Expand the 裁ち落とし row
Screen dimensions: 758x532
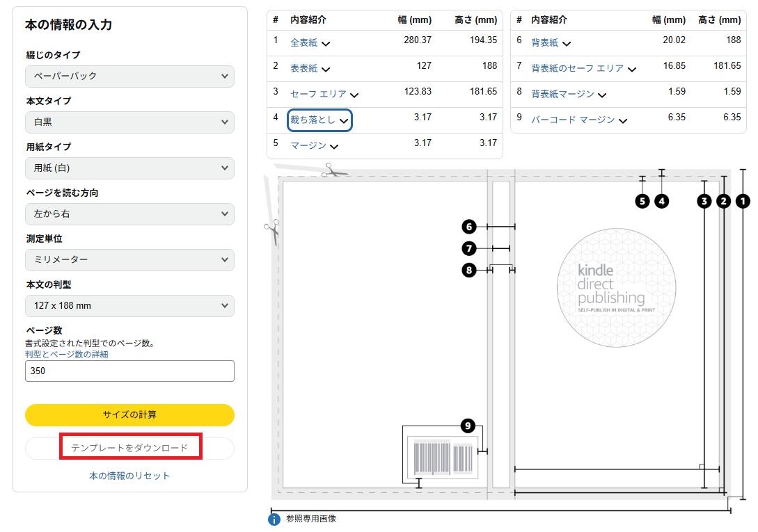[x=319, y=120]
